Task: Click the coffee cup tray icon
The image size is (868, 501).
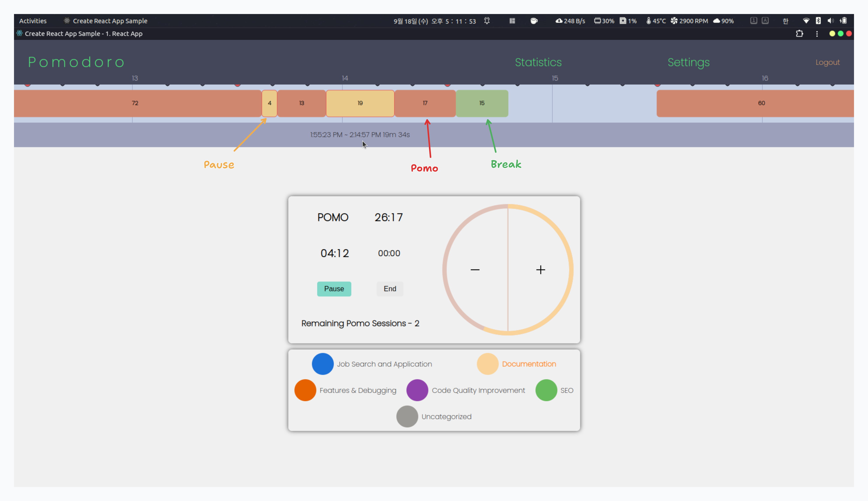Action: tap(534, 21)
